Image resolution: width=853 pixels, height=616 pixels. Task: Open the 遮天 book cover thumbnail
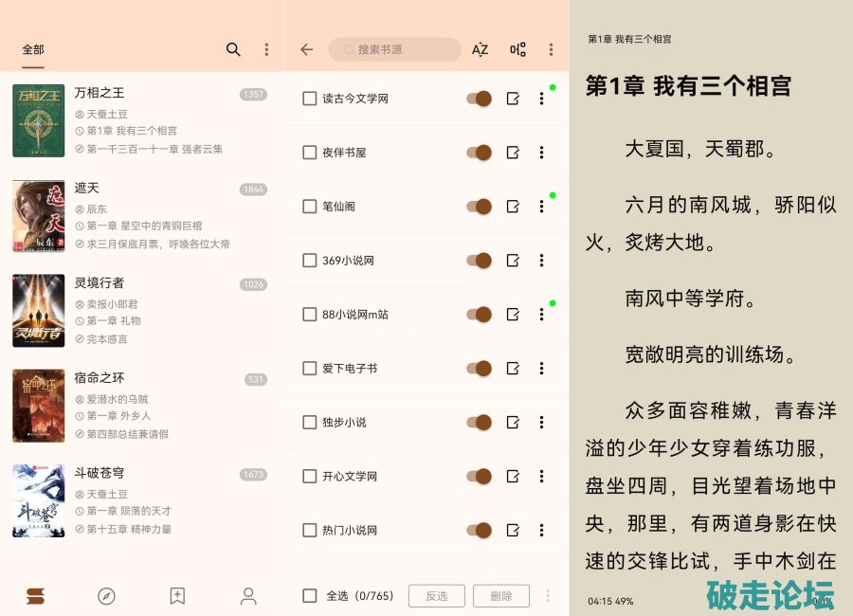click(x=39, y=216)
